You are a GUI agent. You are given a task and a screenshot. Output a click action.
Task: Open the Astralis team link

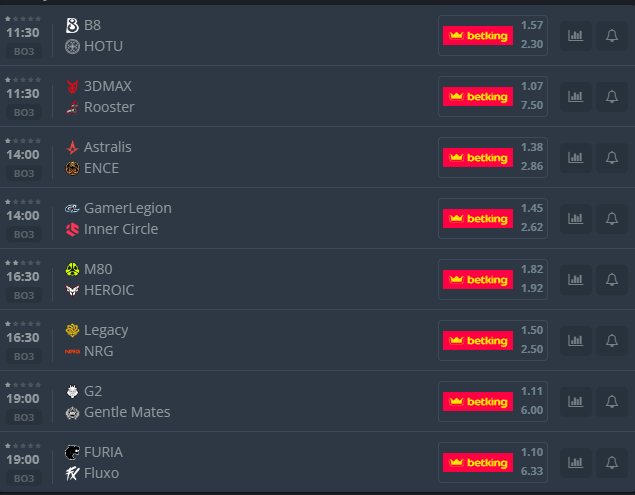[x=107, y=147]
